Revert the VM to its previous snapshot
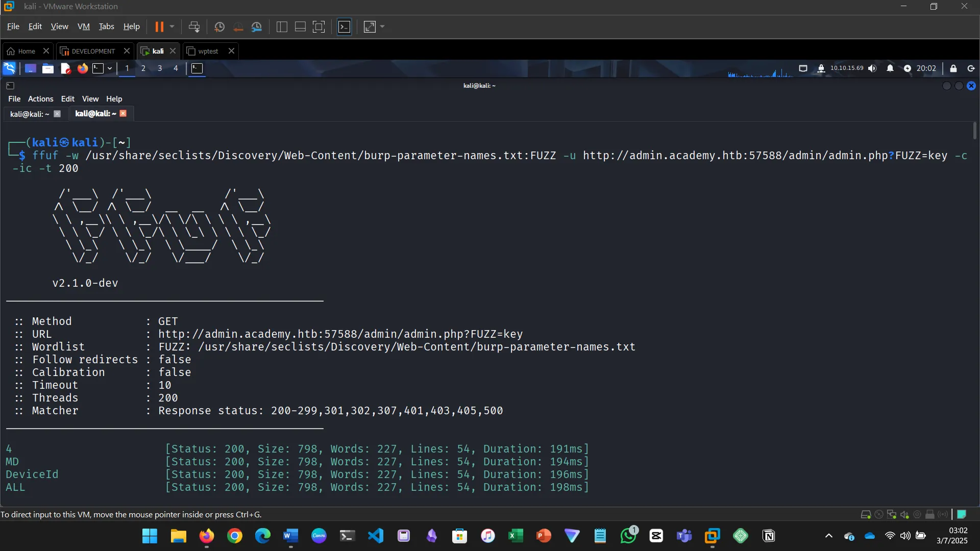Image resolution: width=980 pixels, height=551 pixels. pos(238,27)
